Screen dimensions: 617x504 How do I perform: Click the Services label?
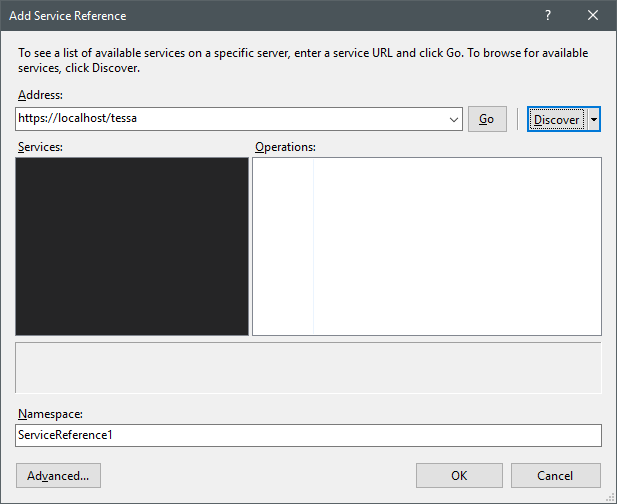(41, 147)
